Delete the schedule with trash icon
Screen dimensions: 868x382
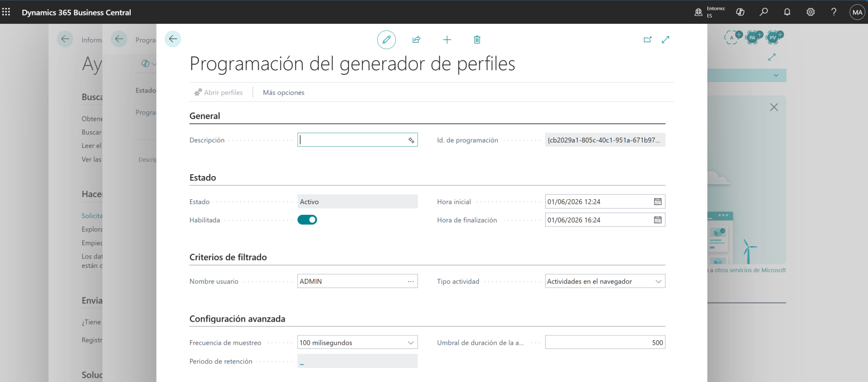(477, 40)
